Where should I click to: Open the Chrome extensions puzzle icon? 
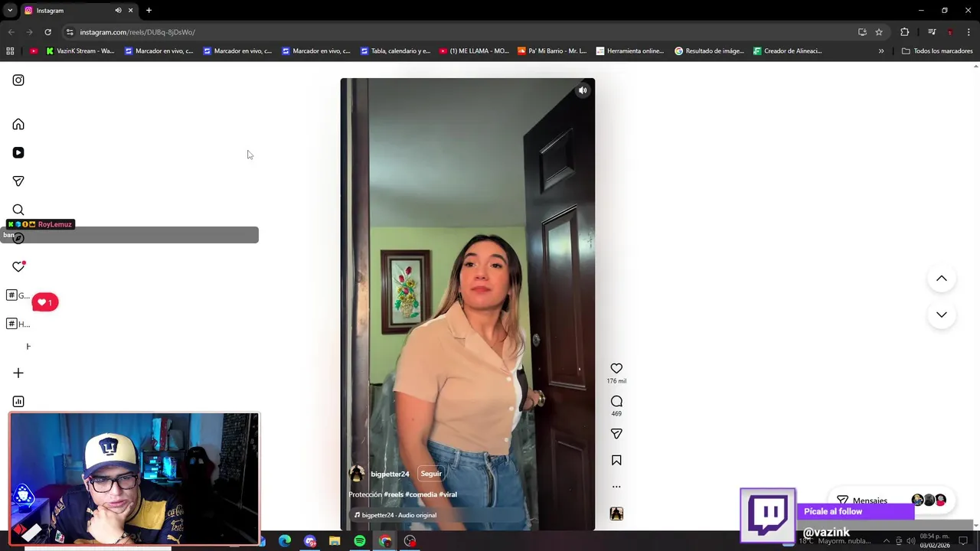coord(905,32)
